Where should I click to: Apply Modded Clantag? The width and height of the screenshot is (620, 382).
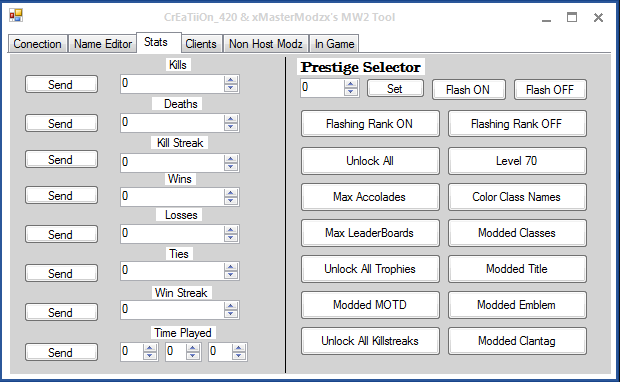click(517, 341)
